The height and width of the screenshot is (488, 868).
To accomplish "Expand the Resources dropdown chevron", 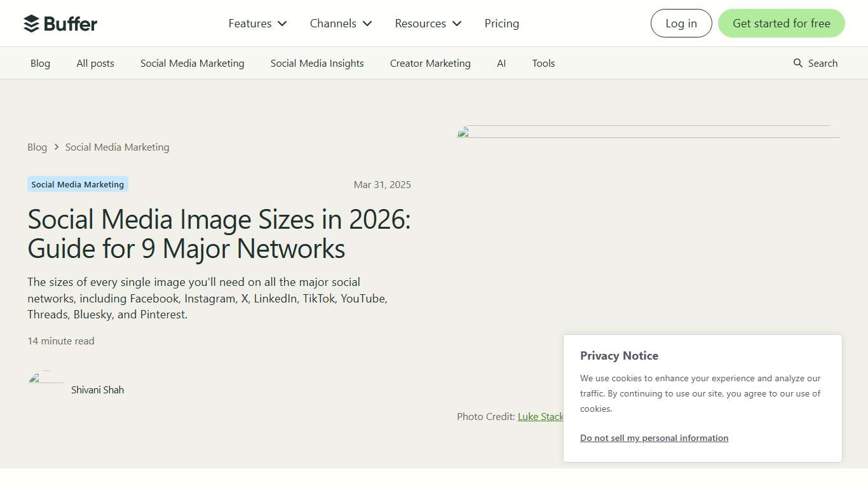I will coord(456,24).
